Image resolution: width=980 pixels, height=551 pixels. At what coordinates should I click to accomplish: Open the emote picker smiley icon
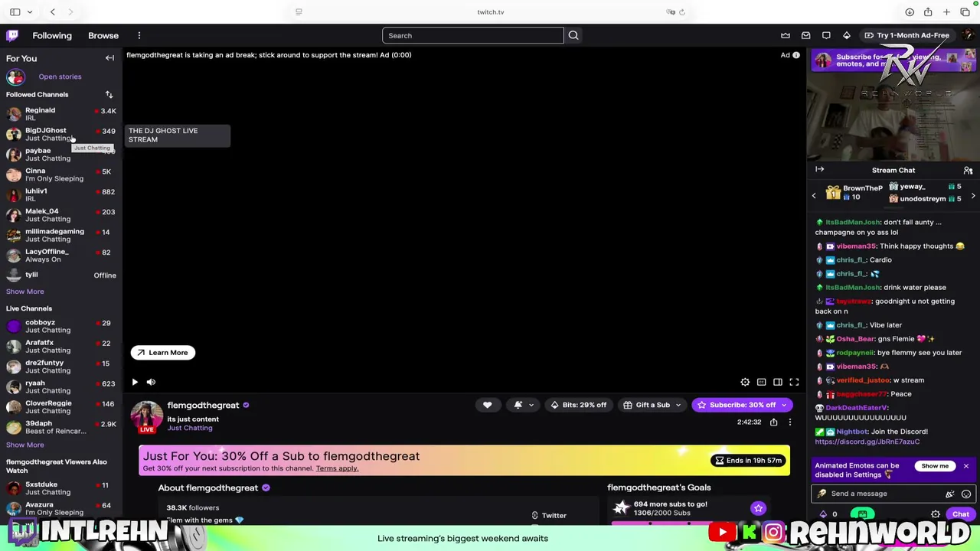point(966,494)
